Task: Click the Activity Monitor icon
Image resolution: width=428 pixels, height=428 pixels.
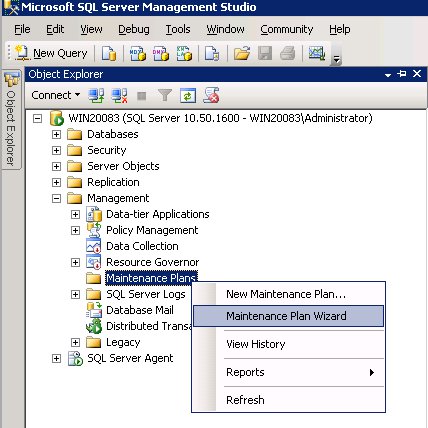Action: [317, 53]
